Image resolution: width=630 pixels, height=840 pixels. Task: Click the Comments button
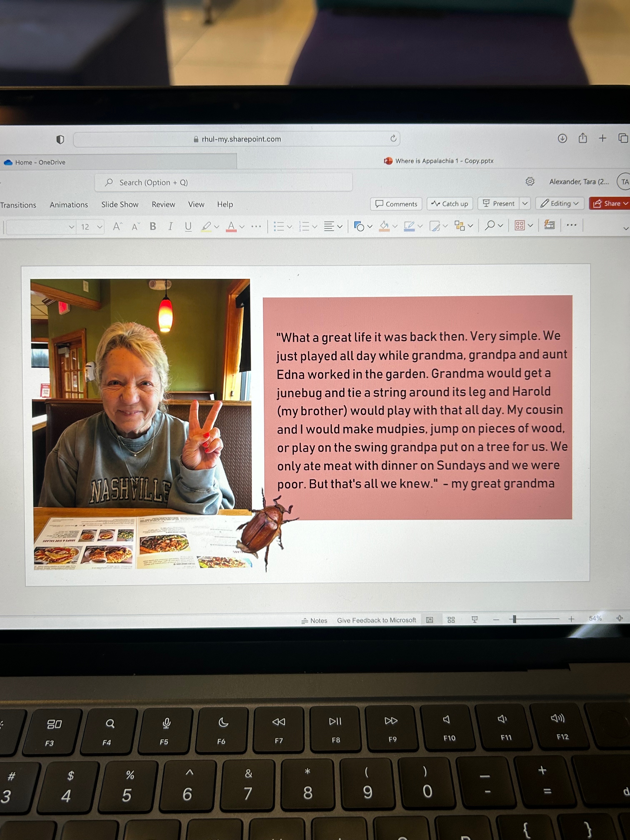pos(396,204)
